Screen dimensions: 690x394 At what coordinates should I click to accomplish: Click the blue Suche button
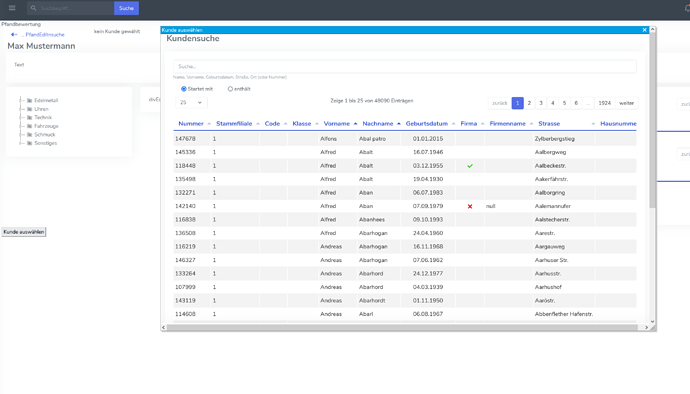tap(126, 8)
